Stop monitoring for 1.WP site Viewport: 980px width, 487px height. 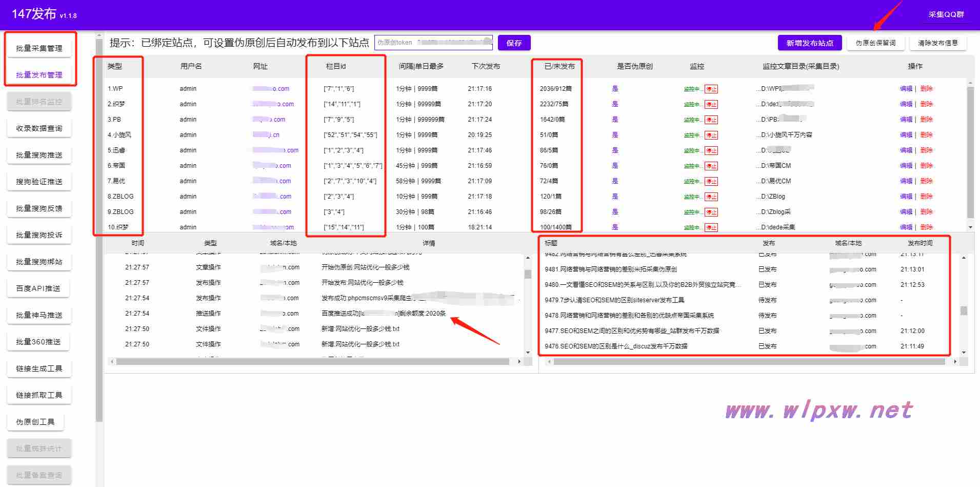pos(711,89)
